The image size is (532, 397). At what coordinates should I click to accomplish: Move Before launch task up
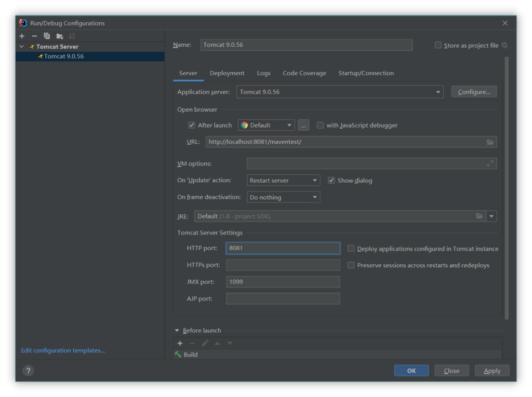(217, 344)
